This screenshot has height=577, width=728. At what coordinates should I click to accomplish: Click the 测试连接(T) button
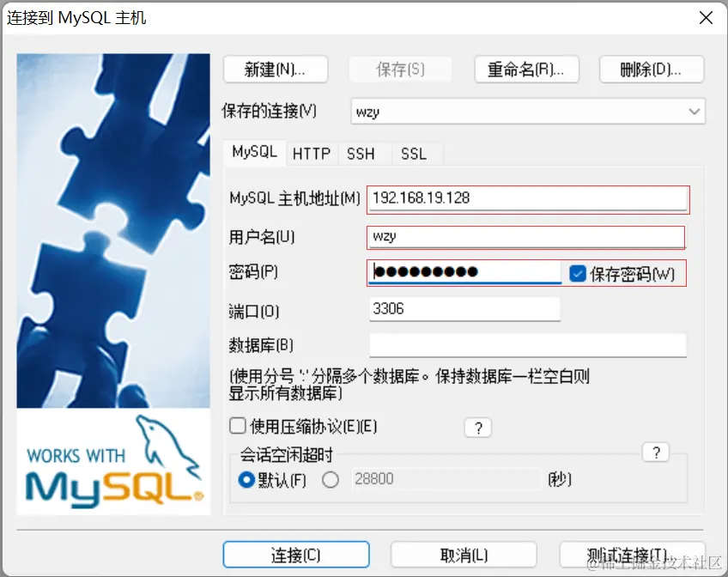pos(633,555)
